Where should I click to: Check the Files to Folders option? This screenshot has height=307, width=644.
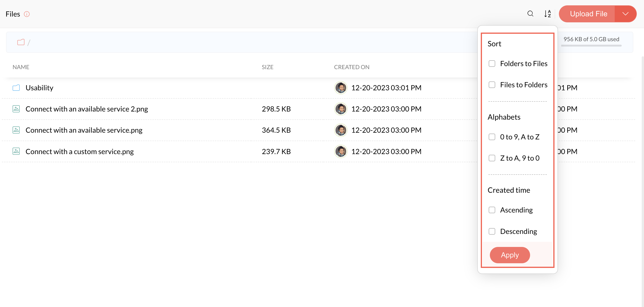click(492, 85)
